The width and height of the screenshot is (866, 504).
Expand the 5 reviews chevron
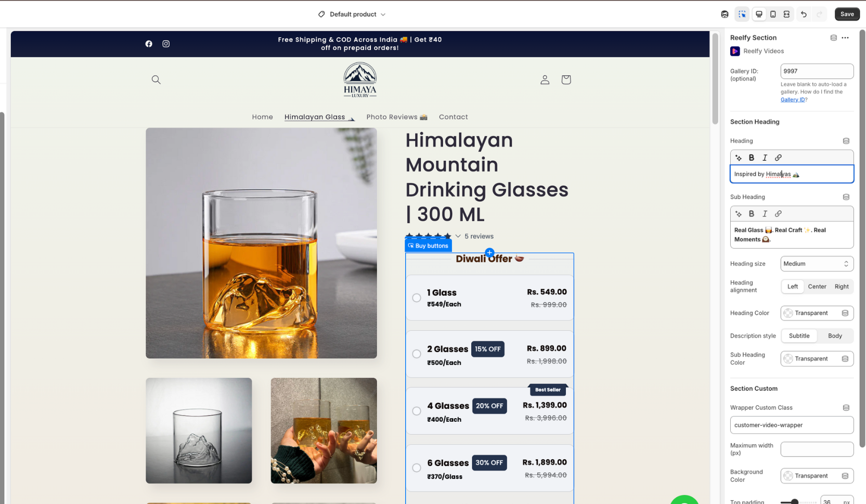(x=458, y=236)
